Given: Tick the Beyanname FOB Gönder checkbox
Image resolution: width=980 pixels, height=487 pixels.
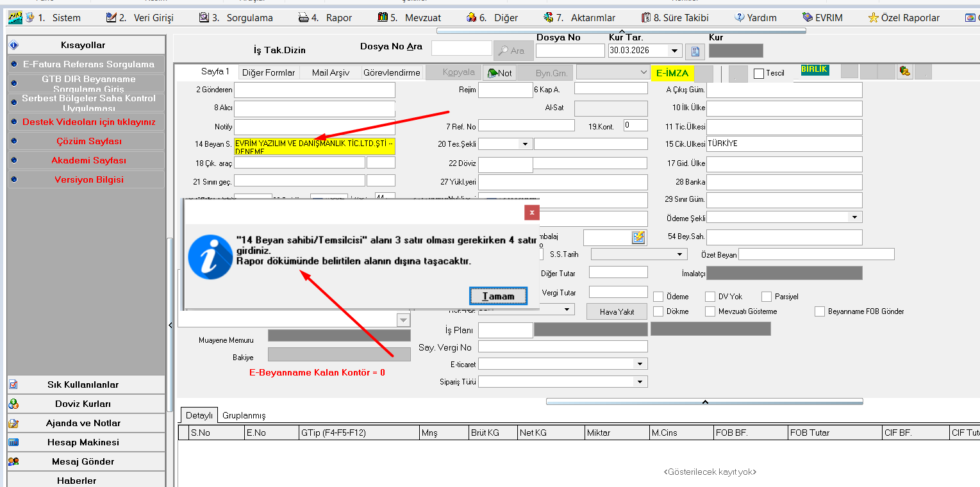Looking at the screenshot, I should pos(820,311).
